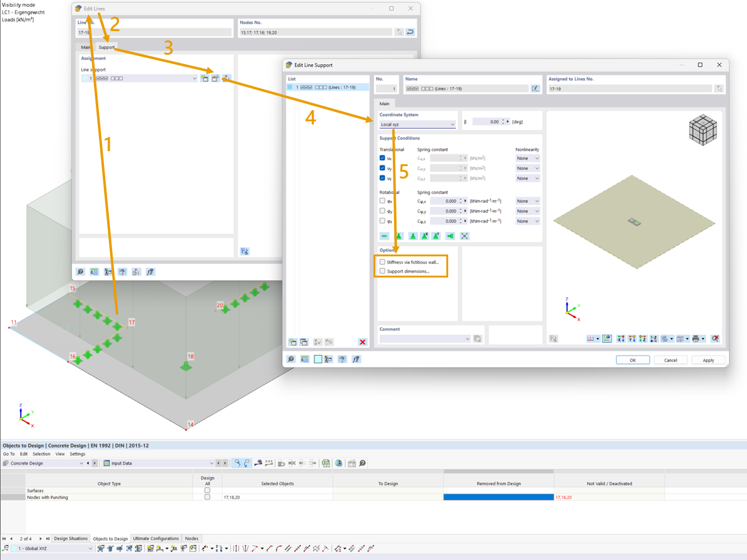This screenshot has width=747, height=560.
Task: Switch to the Design Situations tab
Action: coord(71,538)
